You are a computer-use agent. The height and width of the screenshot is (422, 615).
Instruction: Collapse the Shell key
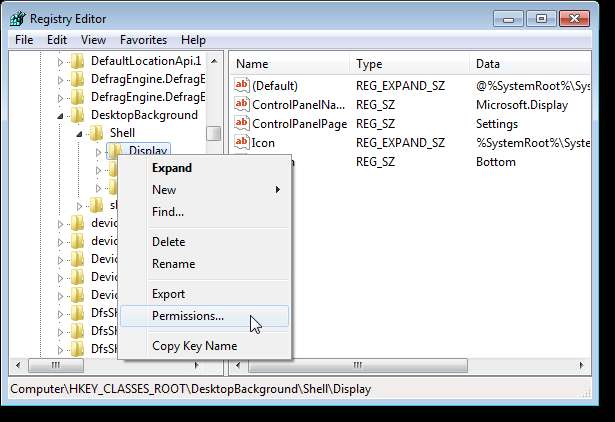(x=79, y=134)
